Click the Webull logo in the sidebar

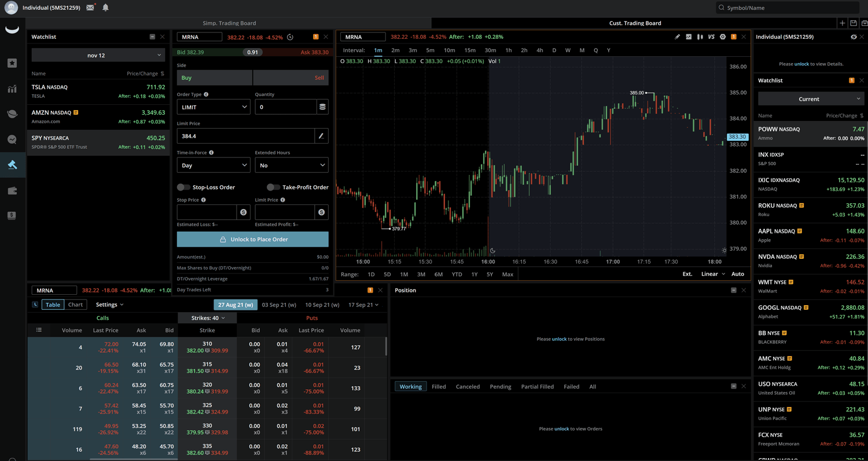tap(12, 30)
